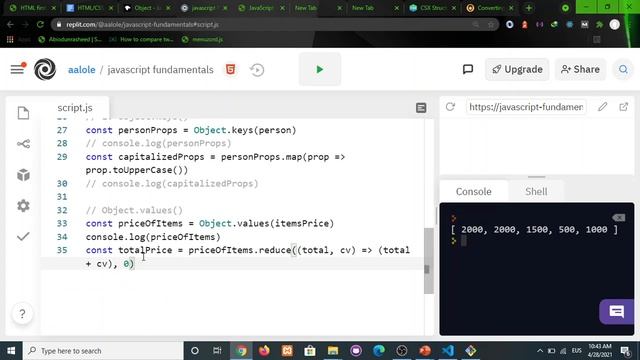Click the personProps declaration on line 27

coord(191,130)
